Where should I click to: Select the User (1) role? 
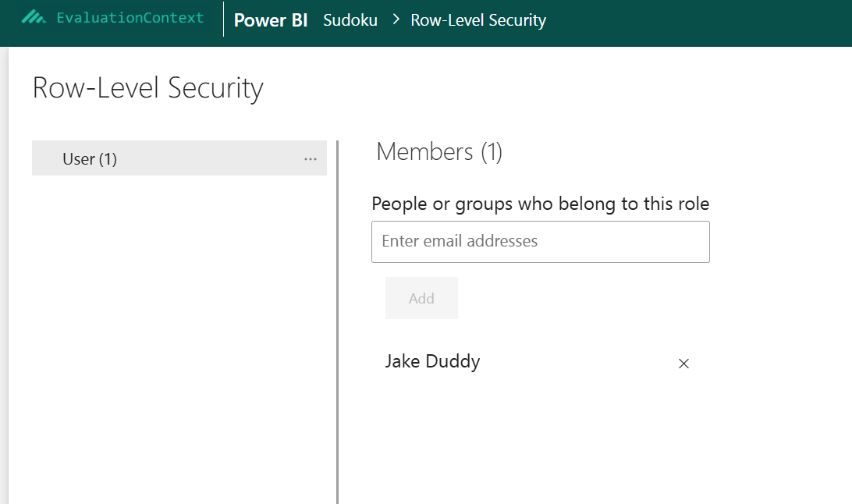pyautogui.click(x=90, y=158)
